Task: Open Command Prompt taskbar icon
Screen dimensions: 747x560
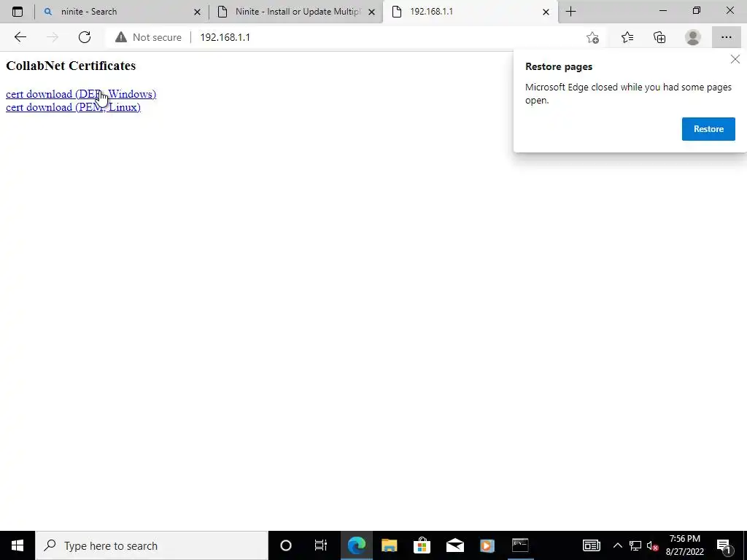Action: [x=519, y=545]
